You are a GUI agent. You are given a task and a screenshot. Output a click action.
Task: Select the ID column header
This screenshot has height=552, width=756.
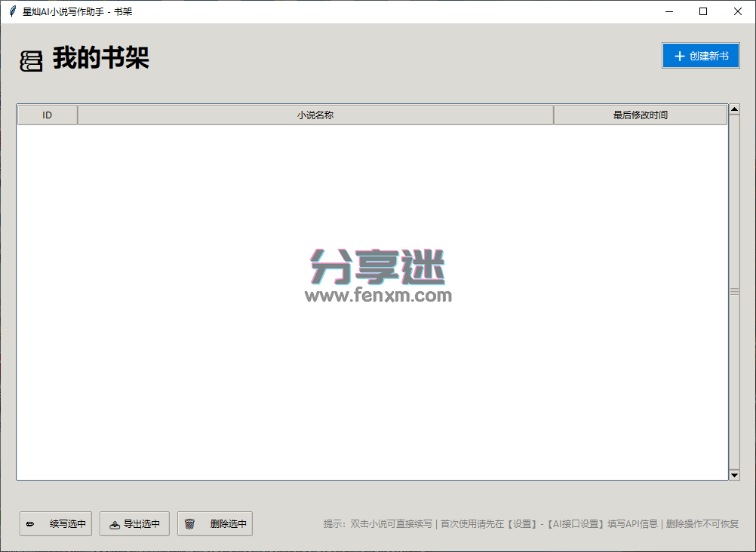pyautogui.click(x=47, y=115)
